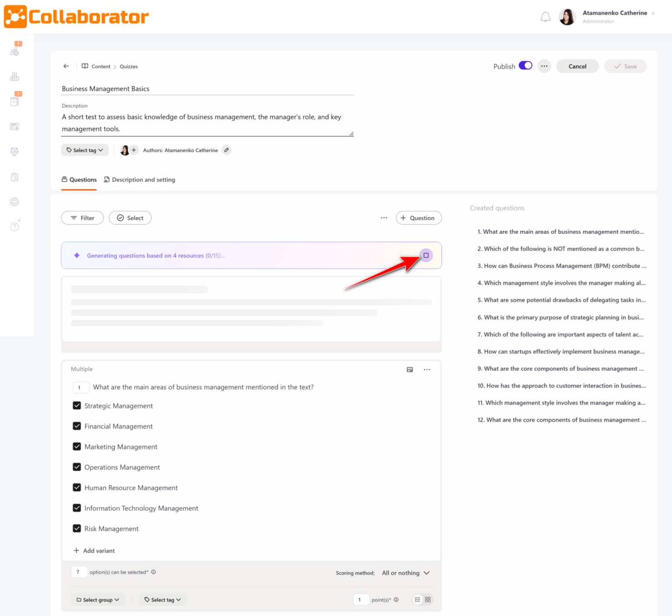Image resolution: width=672 pixels, height=616 pixels.
Task: Uncheck Risk Management option
Action: 77,529
